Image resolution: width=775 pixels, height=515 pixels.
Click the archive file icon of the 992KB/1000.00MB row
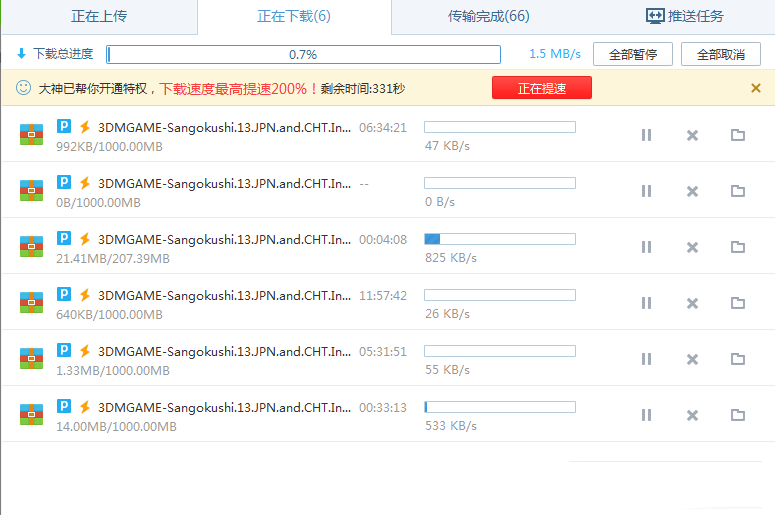(x=31, y=134)
